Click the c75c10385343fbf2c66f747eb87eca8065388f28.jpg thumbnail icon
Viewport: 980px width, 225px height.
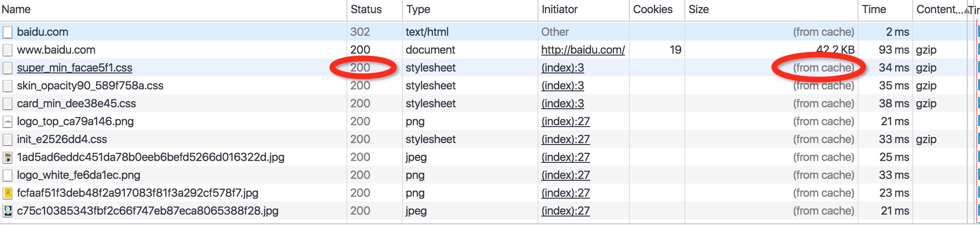pos(8,211)
